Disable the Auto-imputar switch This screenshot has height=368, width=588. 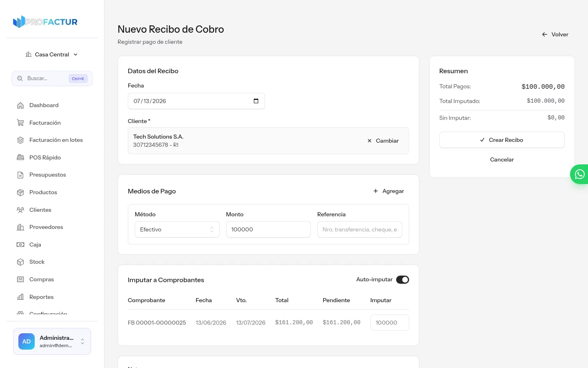tap(403, 280)
